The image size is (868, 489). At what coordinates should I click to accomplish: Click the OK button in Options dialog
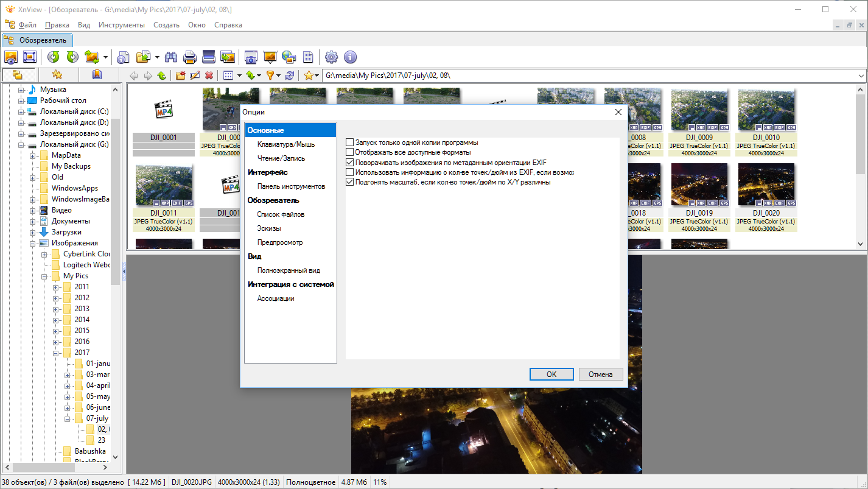click(x=551, y=374)
